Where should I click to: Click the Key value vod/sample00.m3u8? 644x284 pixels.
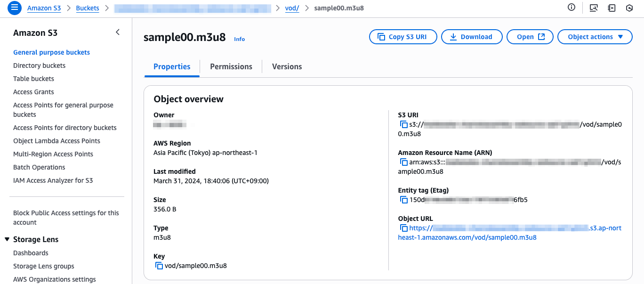196,266
